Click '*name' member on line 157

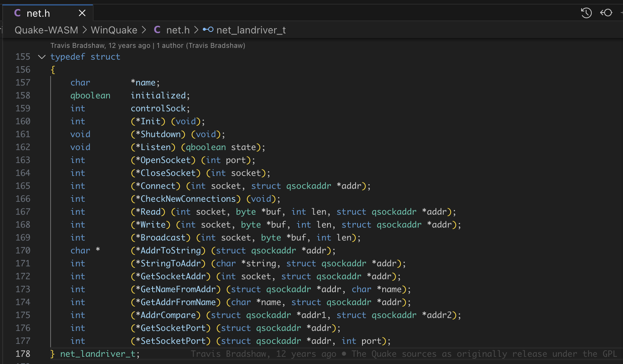143,83
